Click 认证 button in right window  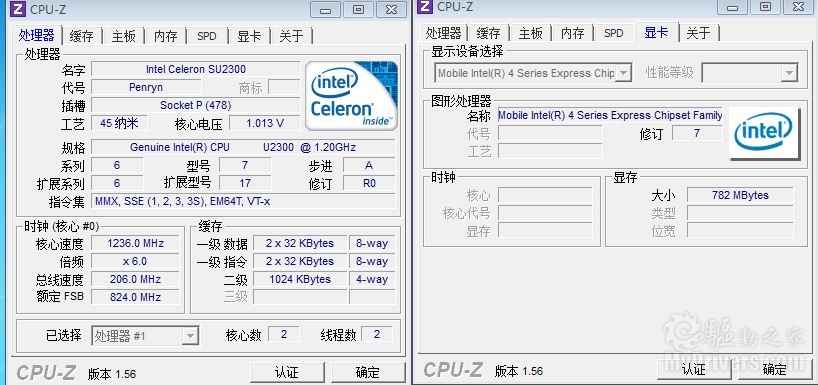click(x=694, y=370)
